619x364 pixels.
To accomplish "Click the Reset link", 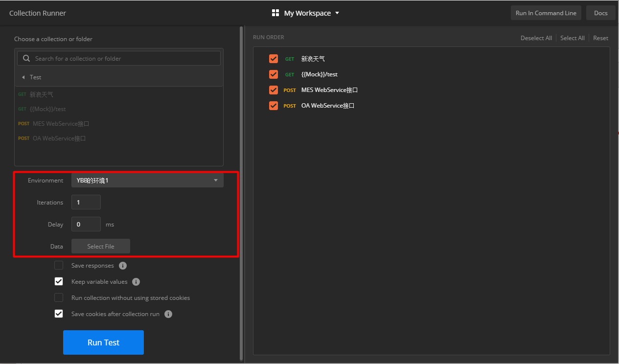I will click(601, 38).
